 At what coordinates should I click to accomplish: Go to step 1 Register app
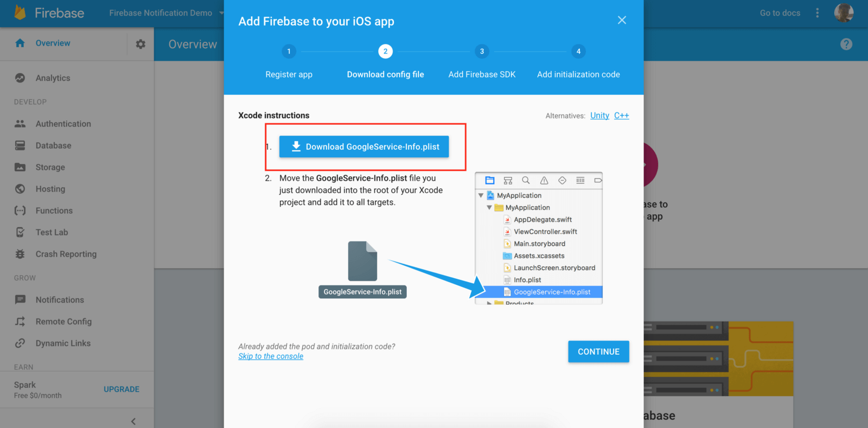(289, 62)
